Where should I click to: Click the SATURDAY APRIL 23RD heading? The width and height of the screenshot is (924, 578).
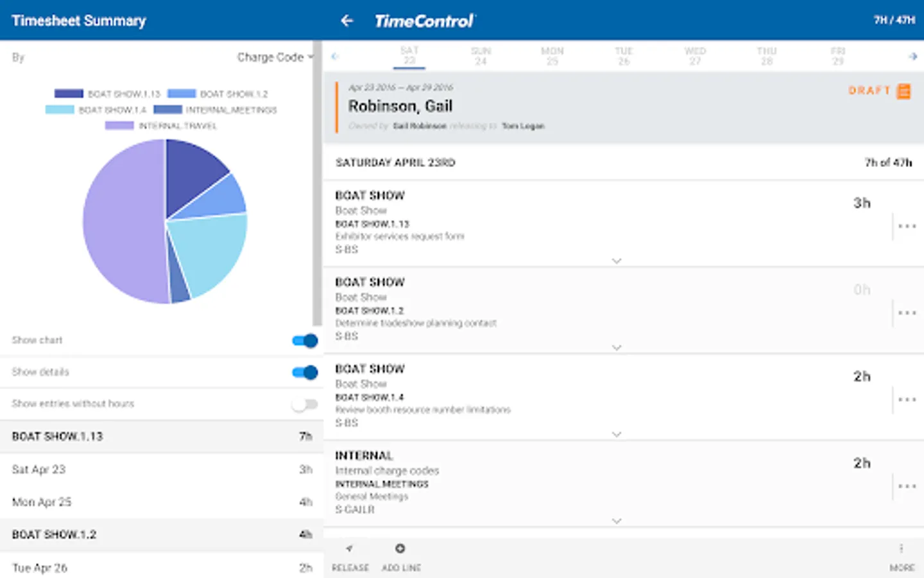(395, 163)
